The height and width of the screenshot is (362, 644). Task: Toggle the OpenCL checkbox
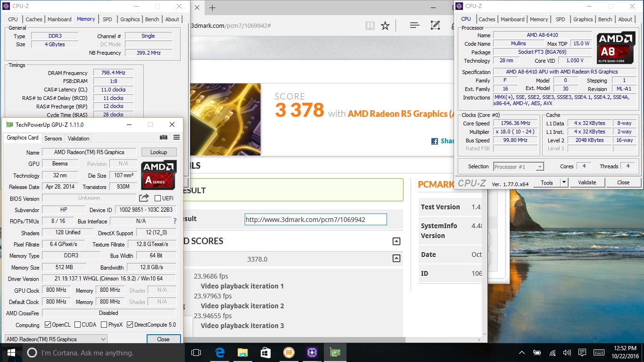(48, 325)
